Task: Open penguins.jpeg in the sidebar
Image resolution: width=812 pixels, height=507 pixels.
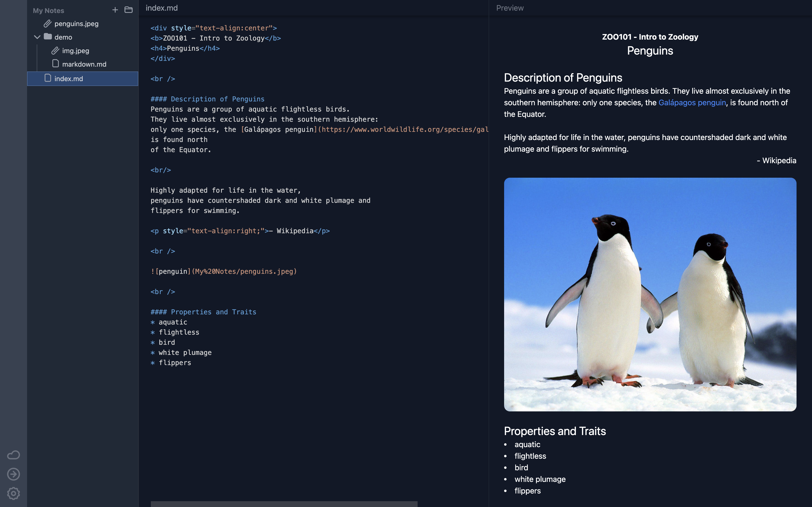Action: (x=76, y=24)
